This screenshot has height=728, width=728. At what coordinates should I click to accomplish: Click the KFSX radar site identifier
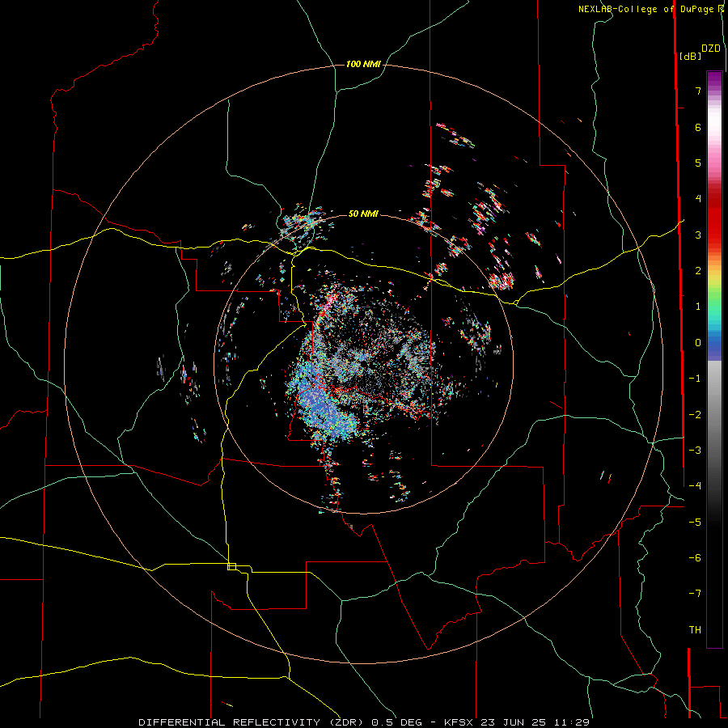click(x=459, y=722)
